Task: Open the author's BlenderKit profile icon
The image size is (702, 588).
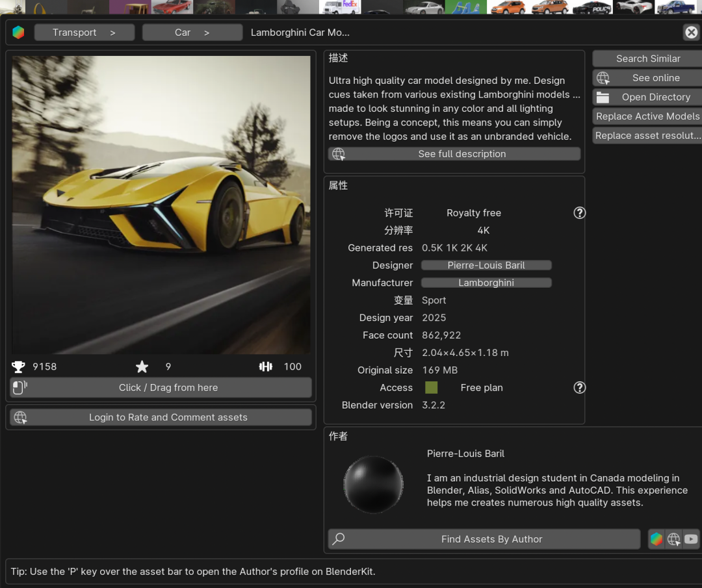Action: (656, 539)
